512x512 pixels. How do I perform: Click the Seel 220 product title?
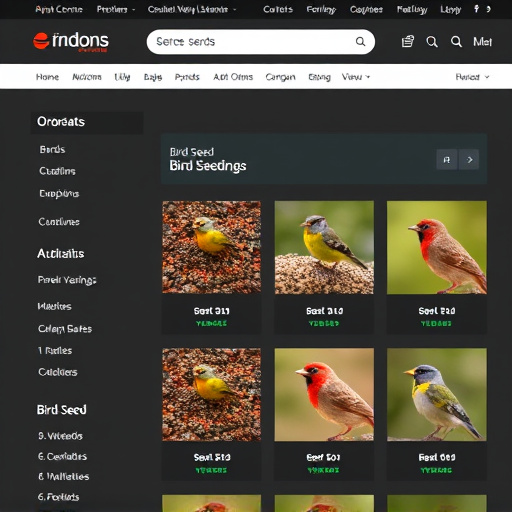(437, 311)
